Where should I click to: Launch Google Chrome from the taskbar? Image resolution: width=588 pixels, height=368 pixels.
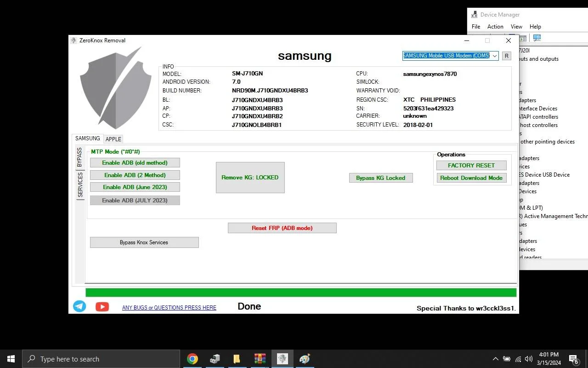(192, 359)
